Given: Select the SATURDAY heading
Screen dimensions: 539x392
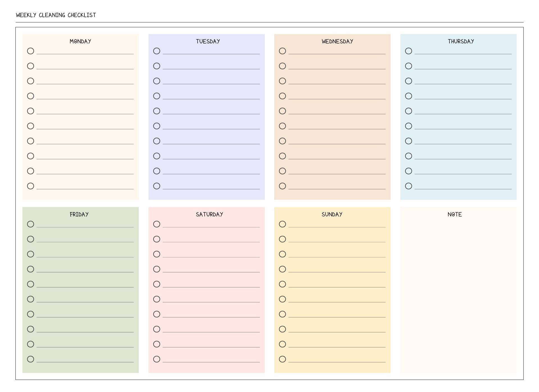Looking at the screenshot, I should [x=209, y=215].
